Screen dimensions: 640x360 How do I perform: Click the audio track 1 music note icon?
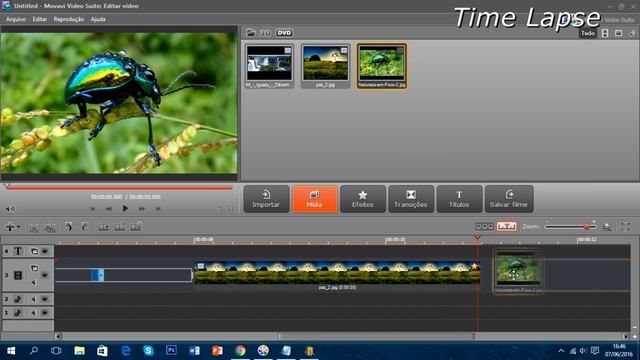pos(18,313)
